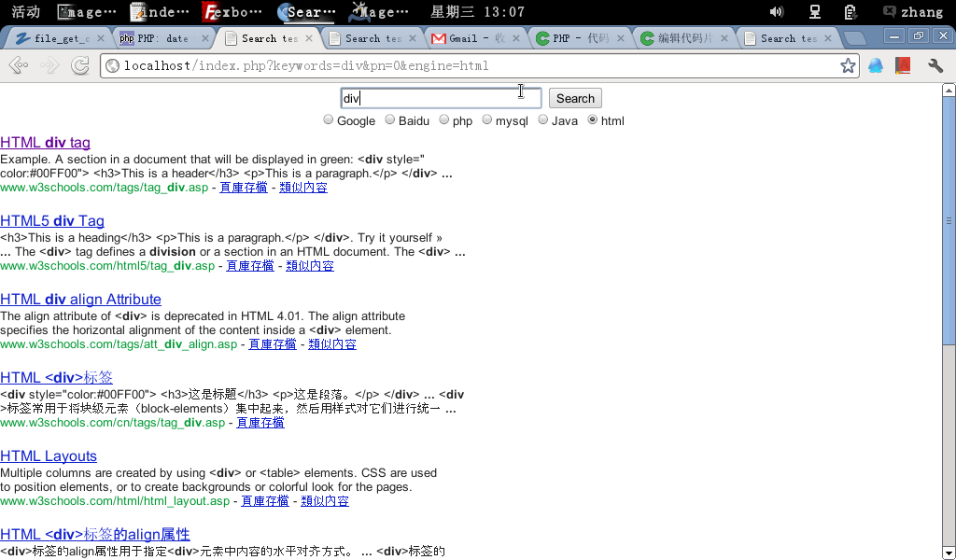Bookmark this page with the star icon
The height and width of the screenshot is (560, 956).
click(847, 65)
